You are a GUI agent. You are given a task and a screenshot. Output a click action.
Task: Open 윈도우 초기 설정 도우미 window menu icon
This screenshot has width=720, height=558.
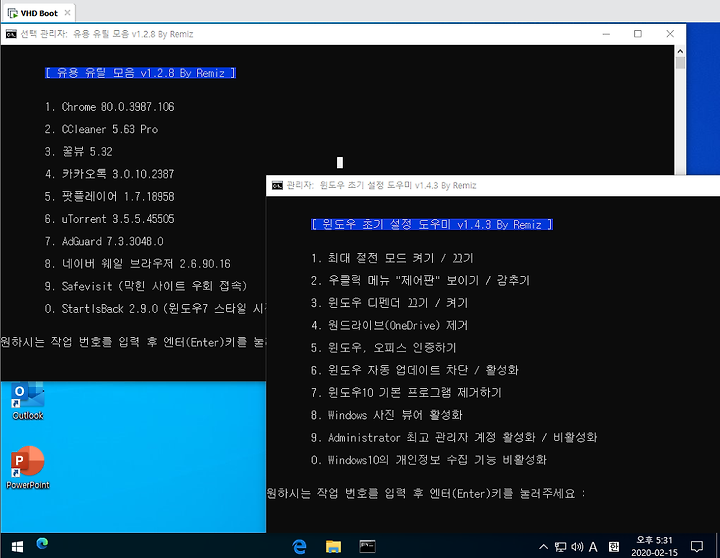[277, 185]
